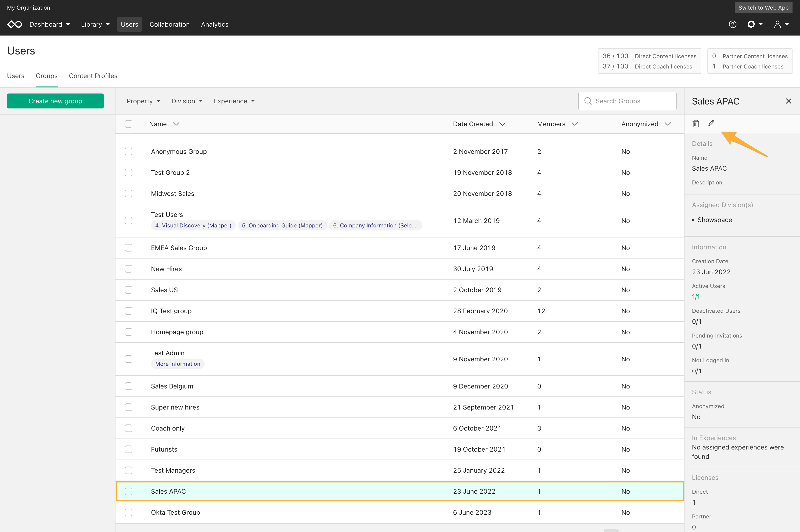Expand the Library menu
The height and width of the screenshot is (532, 800).
tap(95, 25)
